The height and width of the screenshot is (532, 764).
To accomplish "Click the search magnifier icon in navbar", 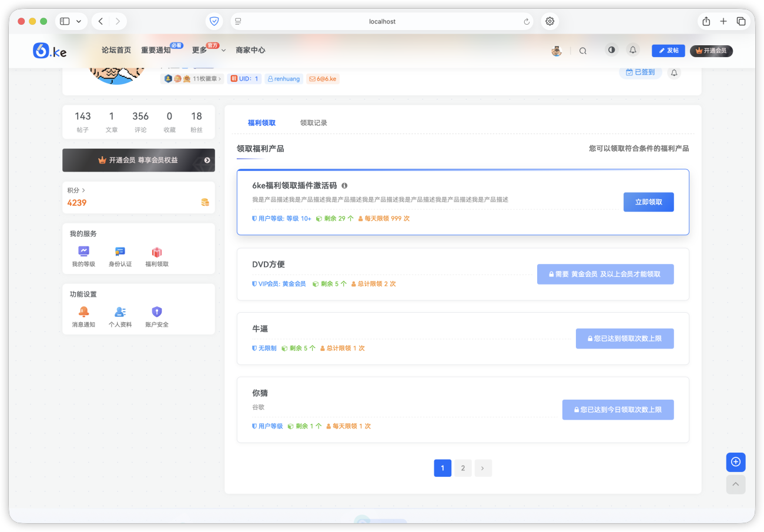I will 582,50.
